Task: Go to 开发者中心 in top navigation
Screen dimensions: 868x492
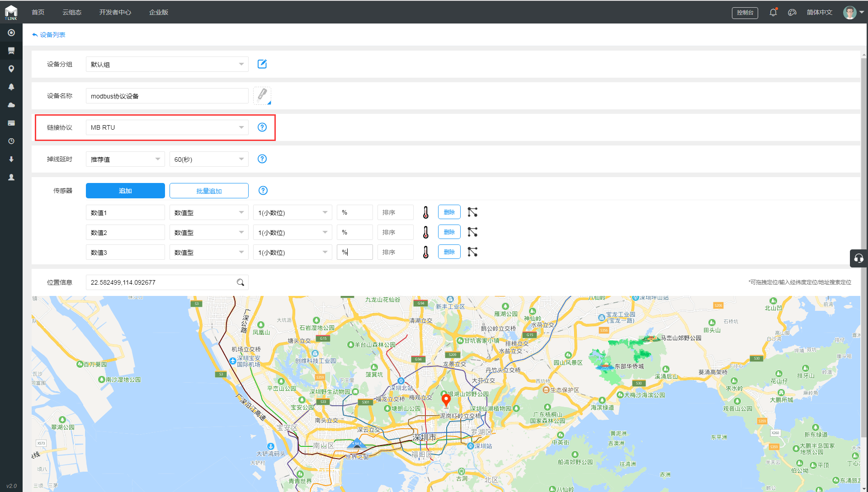Action: (115, 12)
